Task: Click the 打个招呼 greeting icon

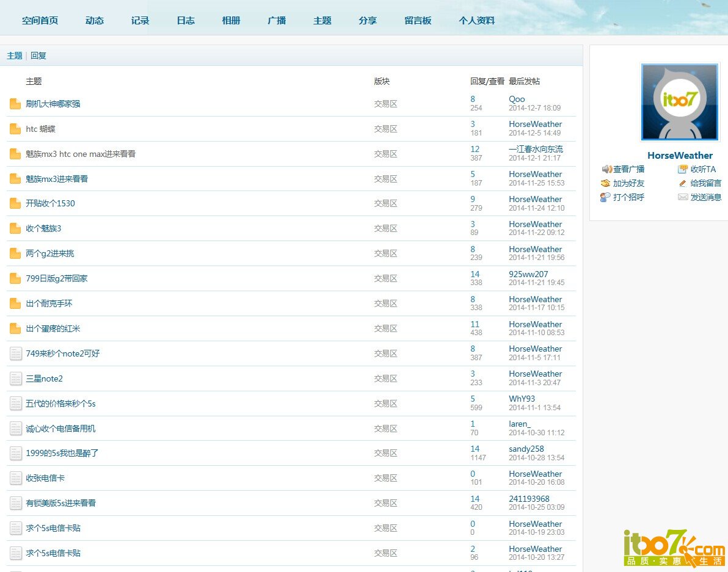Action: point(605,197)
